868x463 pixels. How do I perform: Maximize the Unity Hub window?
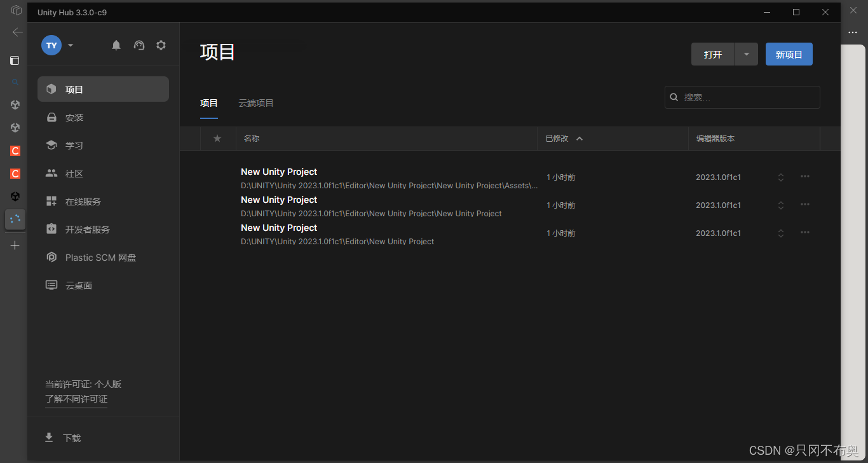click(796, 12)
